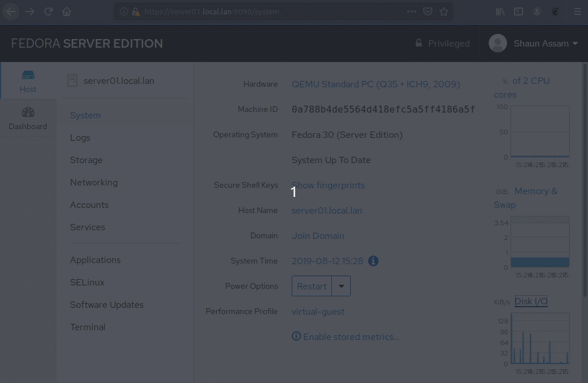Image resolution: width=588 pixels, height=383 pixels.
Task: Select Networking in the sidebar
Action: pos(94,183)
